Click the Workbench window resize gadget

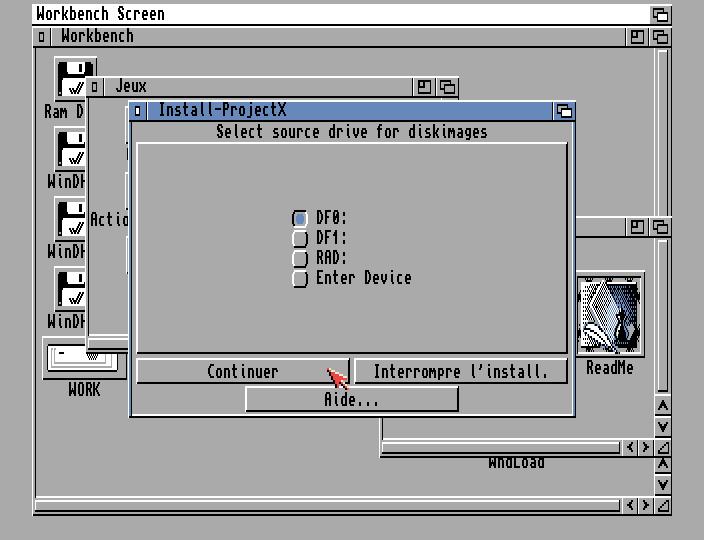[x=663, y=505]
